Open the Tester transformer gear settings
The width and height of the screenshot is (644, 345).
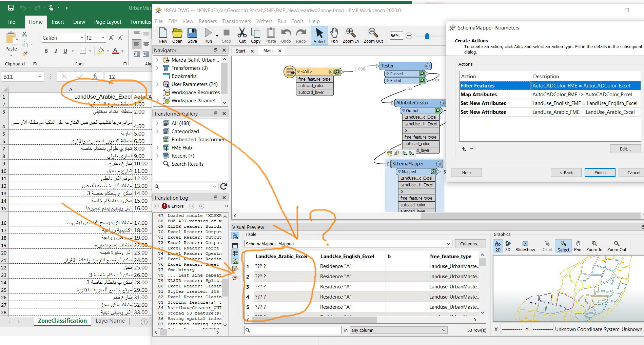coord(427,66)
